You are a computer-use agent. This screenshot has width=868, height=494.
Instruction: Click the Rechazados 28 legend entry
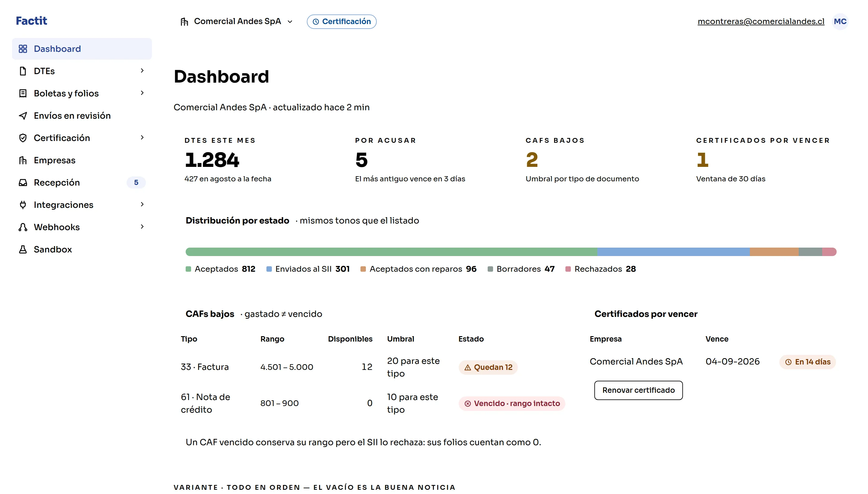pos(600,269)
